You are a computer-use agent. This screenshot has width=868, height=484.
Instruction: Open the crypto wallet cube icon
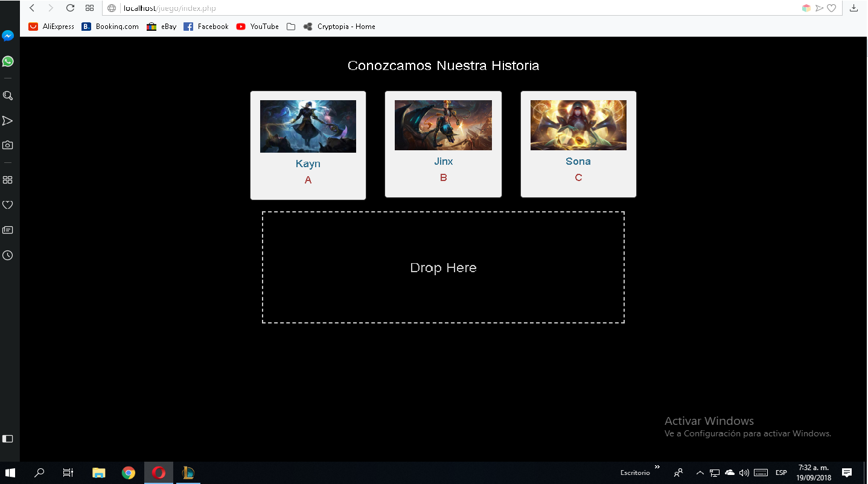(x=806, y=8)
